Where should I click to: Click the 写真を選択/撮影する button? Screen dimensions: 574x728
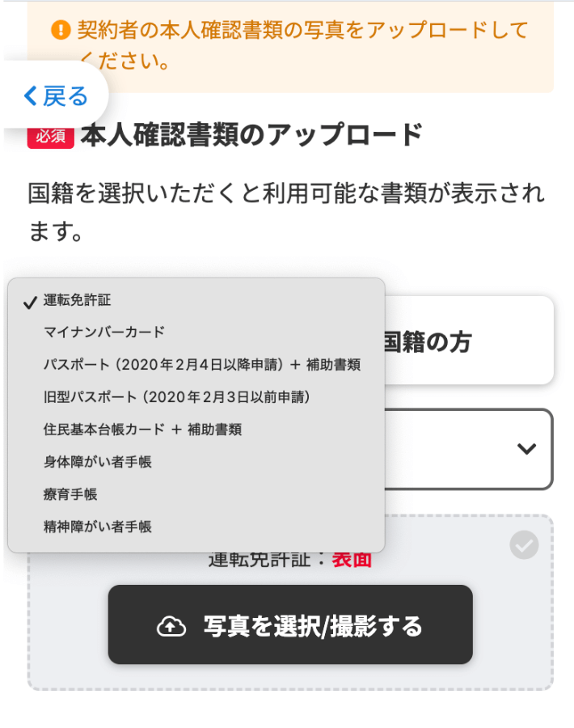tap(289, 626)
